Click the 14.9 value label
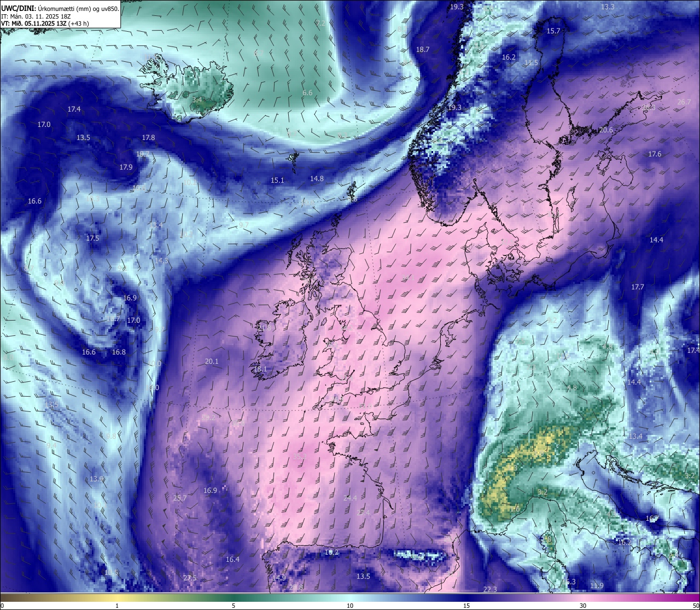Screen dimensions: 700x610 (x=279, y=578)
